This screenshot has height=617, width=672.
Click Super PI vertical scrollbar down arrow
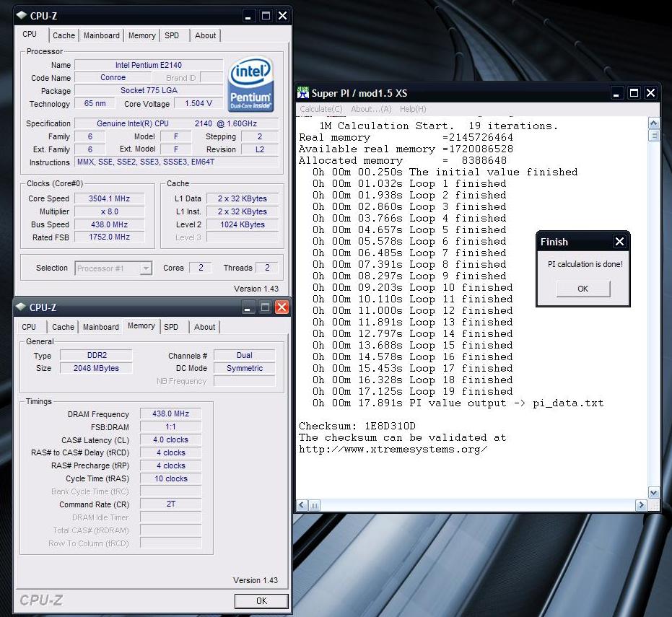tap(653, 493)
